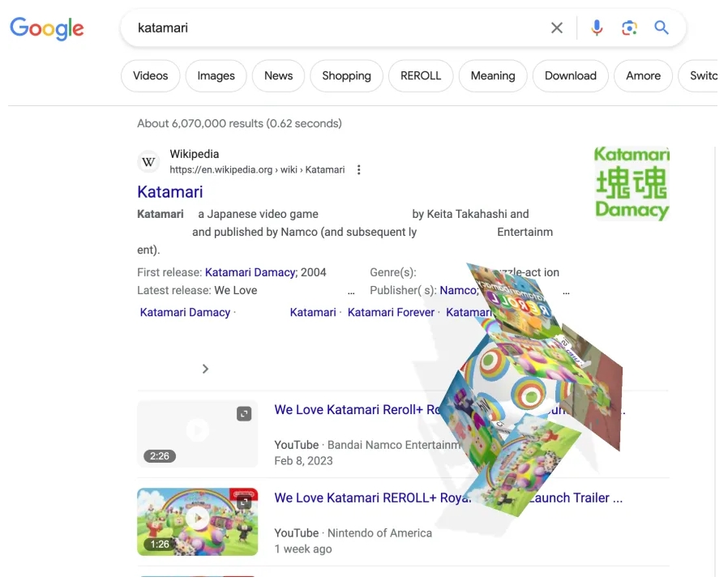Select the Meaning chip
The image size is (728, 581).
coord(493,75)
